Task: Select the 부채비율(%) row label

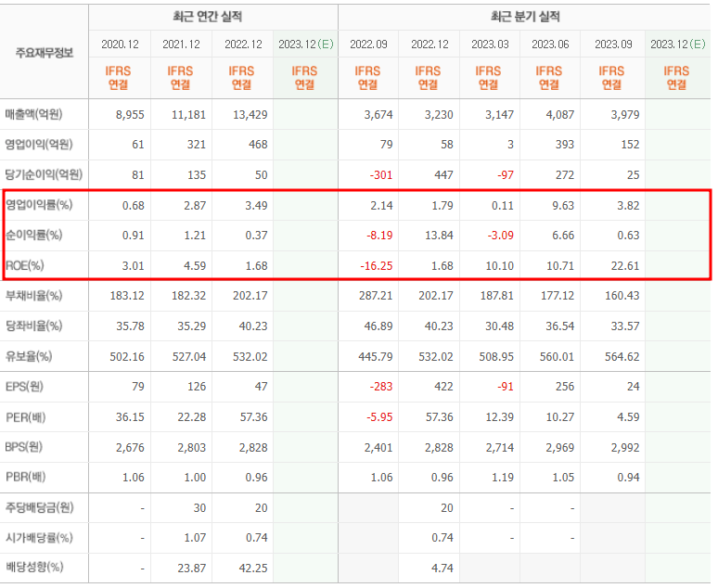Action: pyautogui.click(x=34, y=295)
